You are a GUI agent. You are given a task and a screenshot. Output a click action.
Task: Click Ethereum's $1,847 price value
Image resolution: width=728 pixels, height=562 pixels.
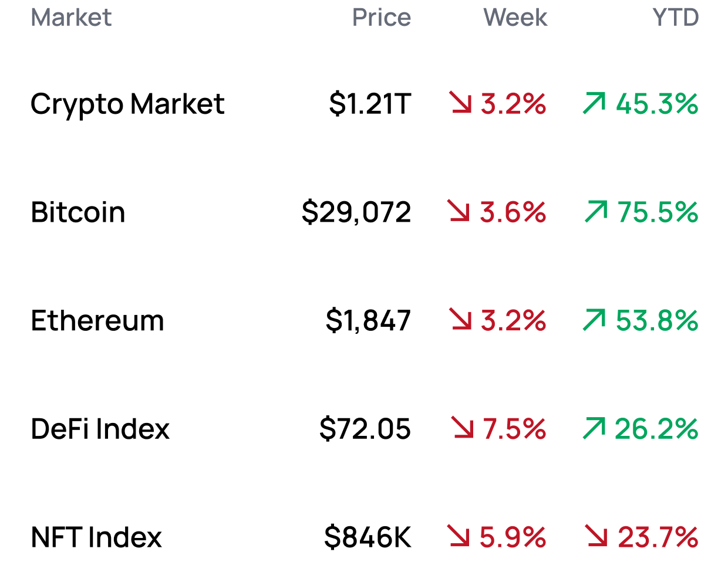click(368, 321)
